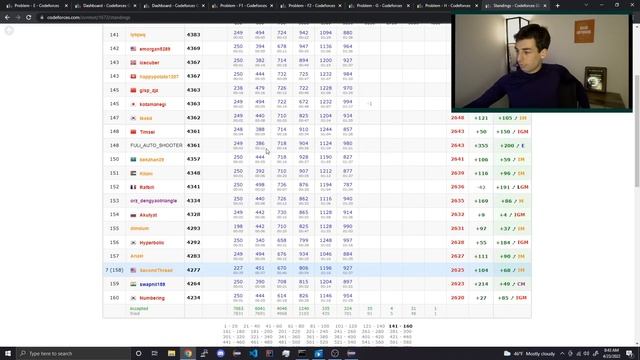Open SecondThread user profile

point(156,270)
